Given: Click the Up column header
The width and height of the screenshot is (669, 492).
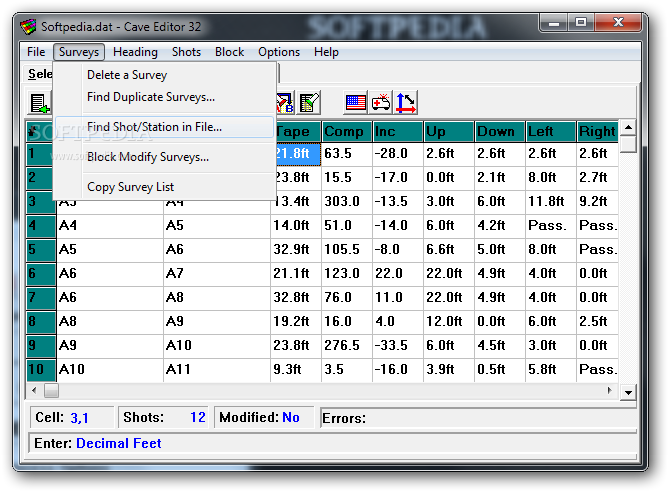Looking at the screenshot, I should coord(449,131).
